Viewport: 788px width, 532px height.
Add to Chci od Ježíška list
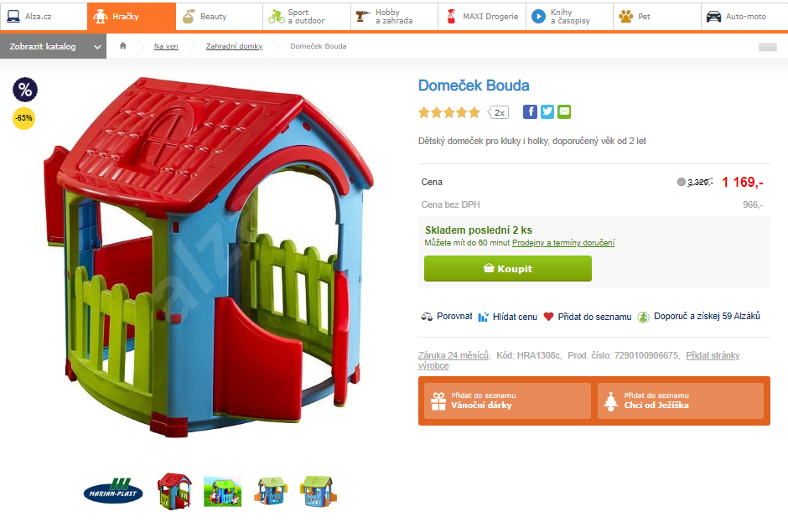681,400
